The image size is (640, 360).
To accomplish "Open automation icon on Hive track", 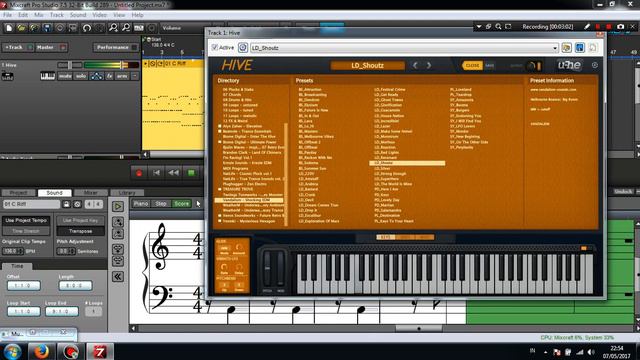I will (x=96, y=76).
